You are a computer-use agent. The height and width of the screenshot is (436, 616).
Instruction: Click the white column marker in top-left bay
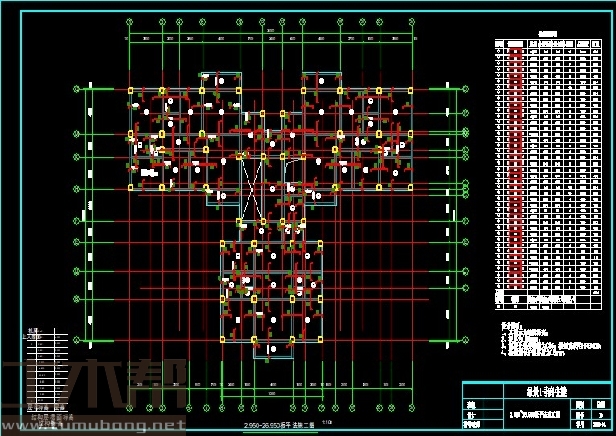tap(146, 112)
